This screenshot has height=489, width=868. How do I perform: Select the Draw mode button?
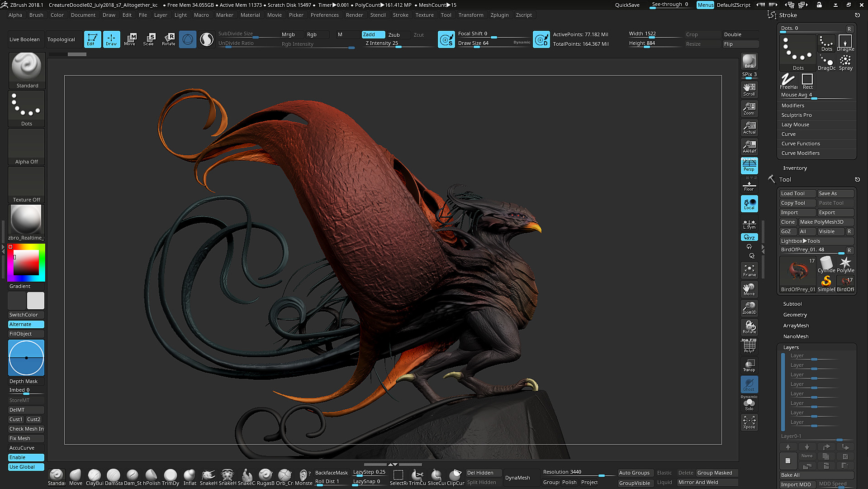[111, 39]
